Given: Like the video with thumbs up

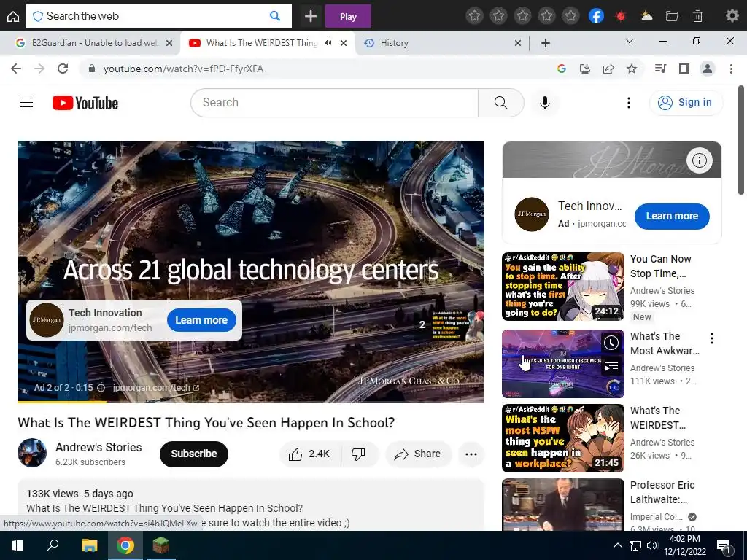Looking at the screenshot, I should pos(309,454).
